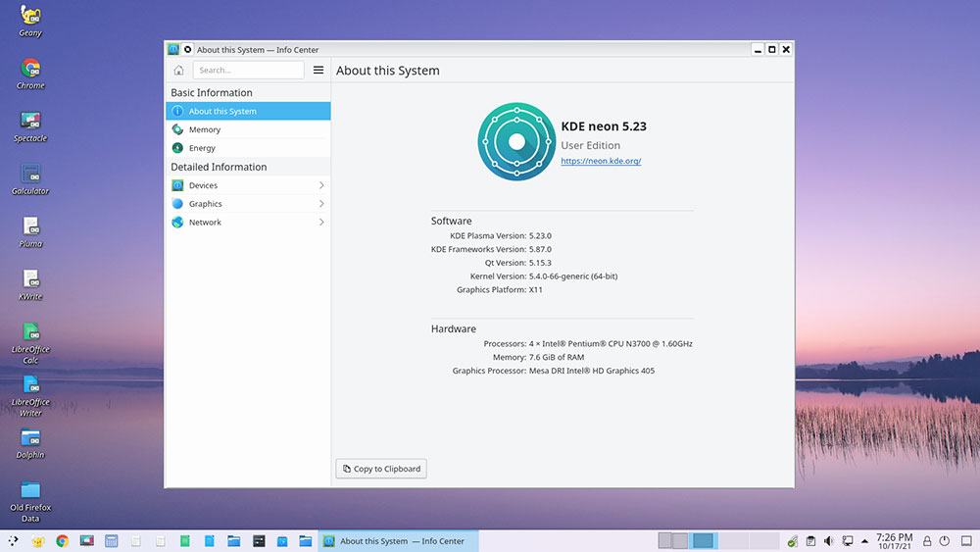Launch LibreOffice Writer from the panel
Screen dimensions: 980x552
pyautogui.click(x=210, y=541)
